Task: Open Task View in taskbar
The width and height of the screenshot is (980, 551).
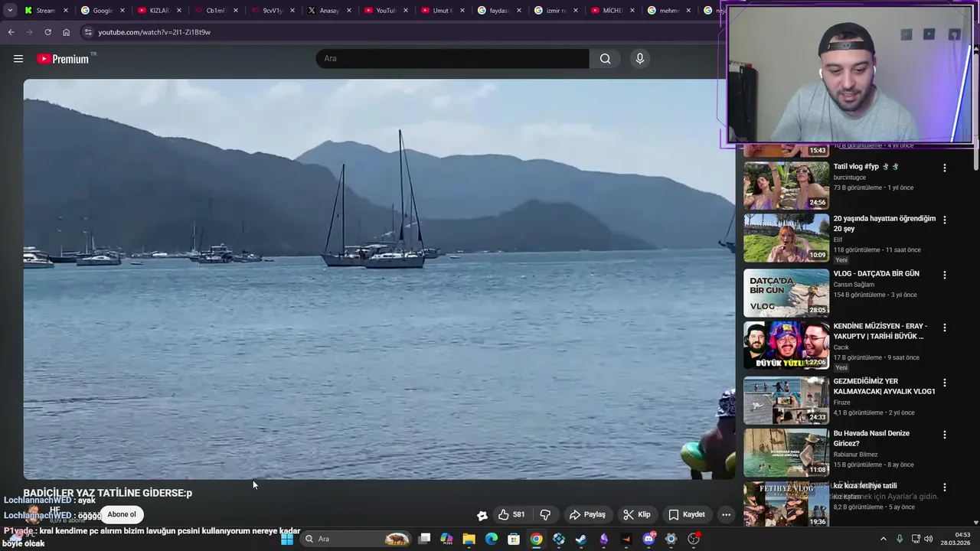Action: click(x=425, y=539)
